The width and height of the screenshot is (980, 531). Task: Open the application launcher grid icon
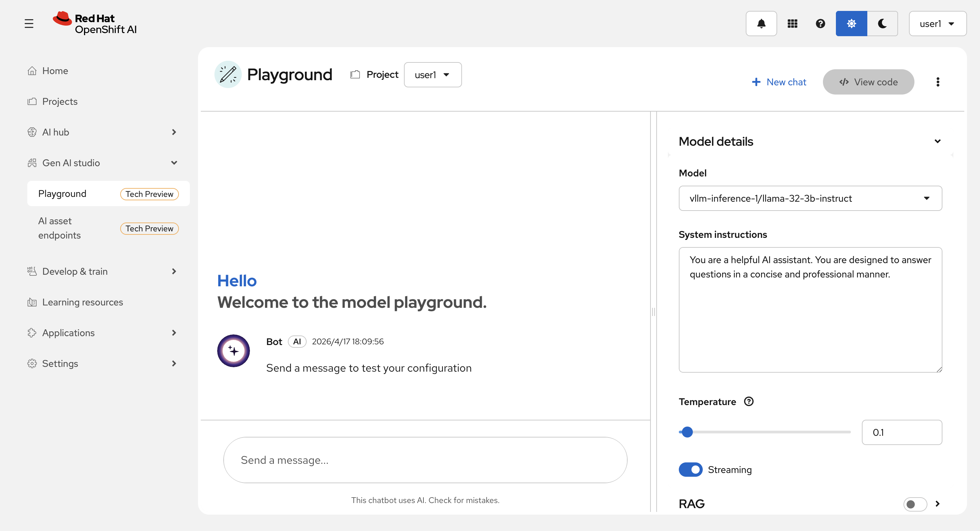click(x=792, y=24)
